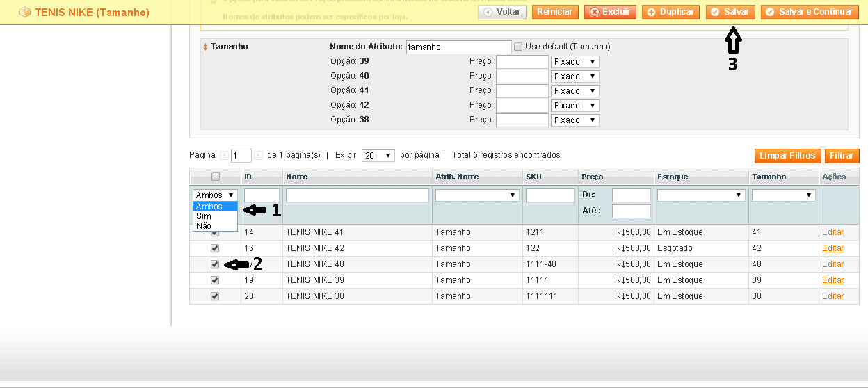The height and width of the screenshot is (388, 868).
Task: Sort grid by Tamanho column header
Action: coord(769,177)
